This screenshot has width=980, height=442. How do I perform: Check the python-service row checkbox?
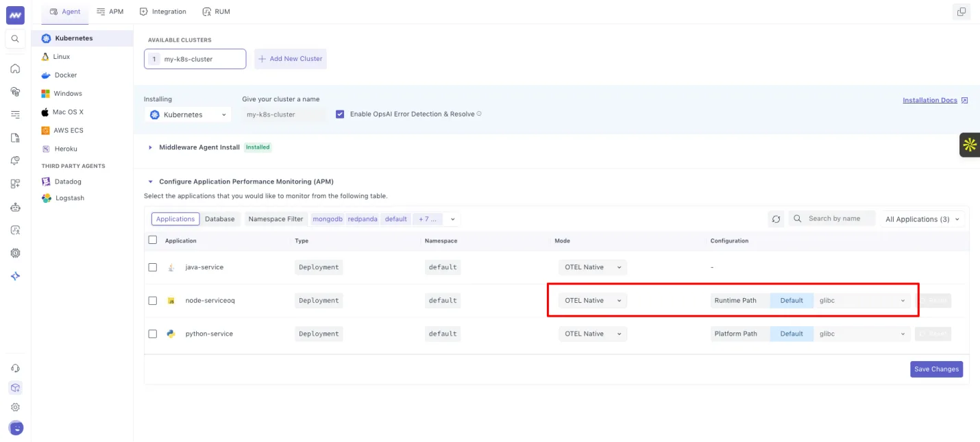[152, 334]
